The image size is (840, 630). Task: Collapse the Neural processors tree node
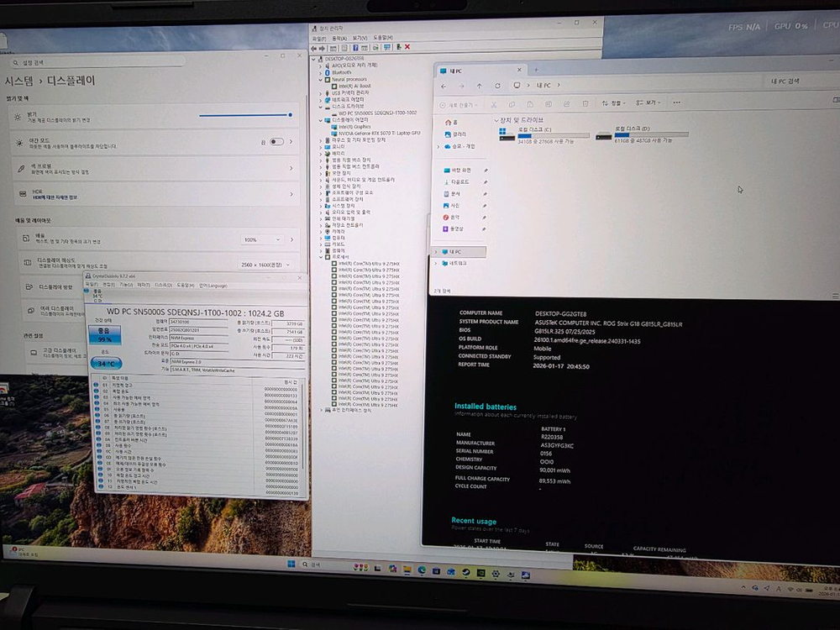[x=320, y=79]
